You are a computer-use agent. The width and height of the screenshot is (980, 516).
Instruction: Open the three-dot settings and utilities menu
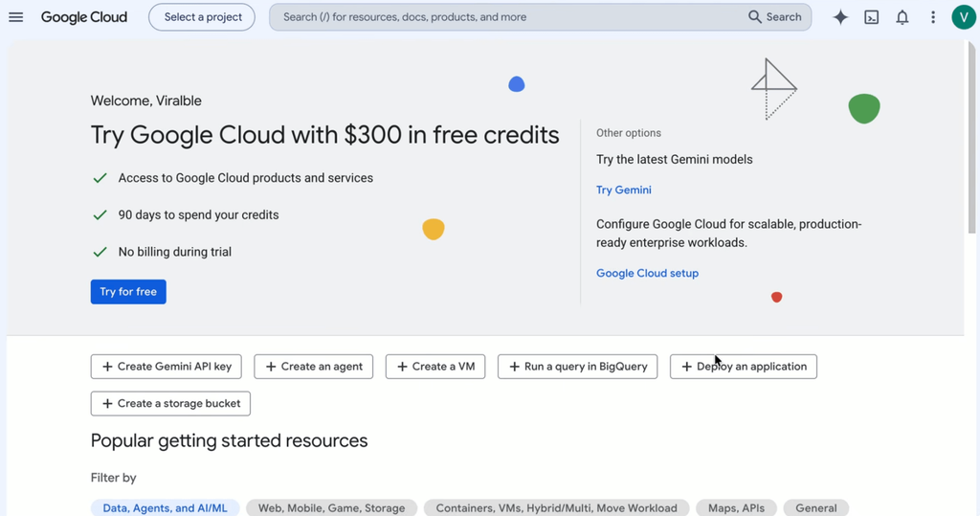pos(933,17)
